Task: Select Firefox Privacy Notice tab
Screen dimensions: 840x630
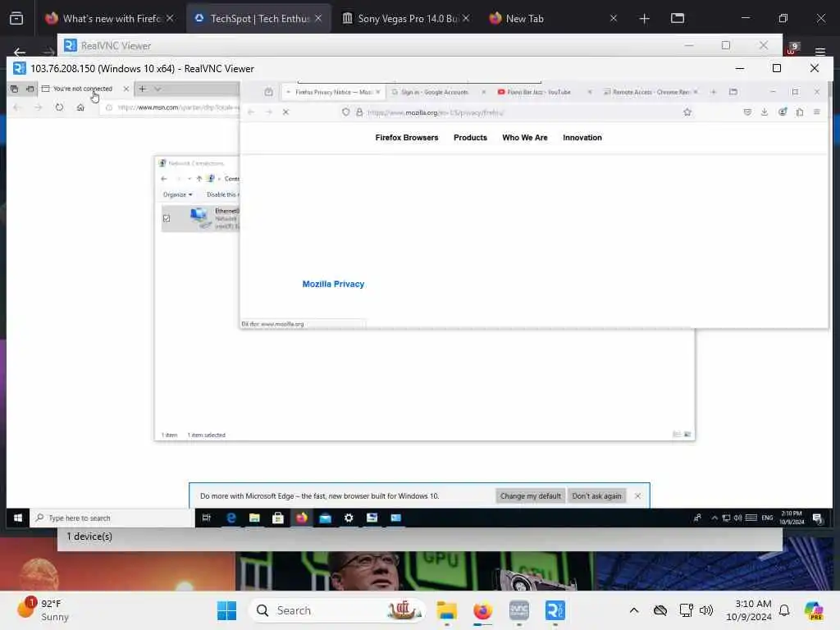Action: pyautogui.click(x=333, y=92)
